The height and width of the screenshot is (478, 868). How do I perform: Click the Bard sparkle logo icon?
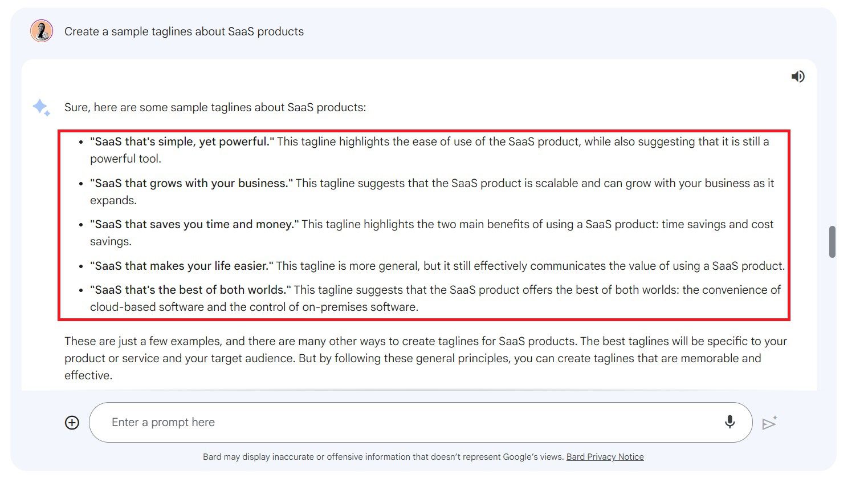pyautogui.click(x=41, y=107)
